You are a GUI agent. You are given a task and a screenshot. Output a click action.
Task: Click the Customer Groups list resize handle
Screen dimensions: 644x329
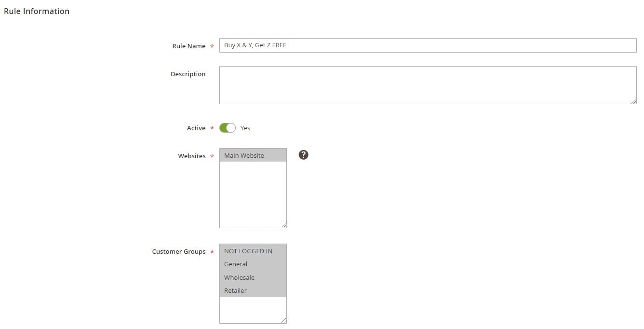coord(284,320)
